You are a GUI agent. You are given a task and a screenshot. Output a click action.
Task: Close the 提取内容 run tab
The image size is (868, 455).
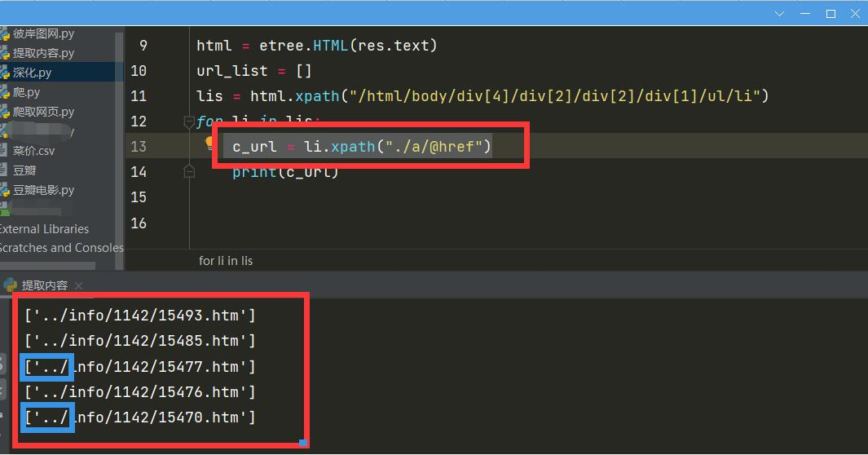(x=78, y=285)
